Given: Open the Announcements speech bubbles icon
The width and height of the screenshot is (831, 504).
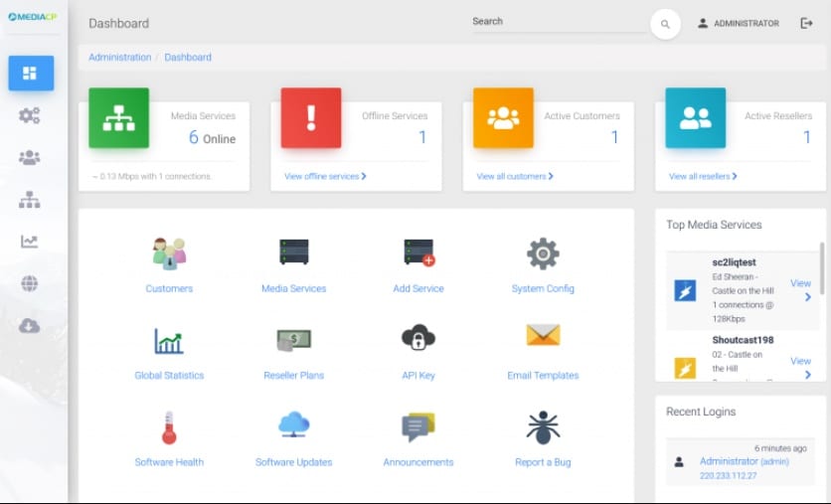Looking at the screenshot, I should point(418,426).
